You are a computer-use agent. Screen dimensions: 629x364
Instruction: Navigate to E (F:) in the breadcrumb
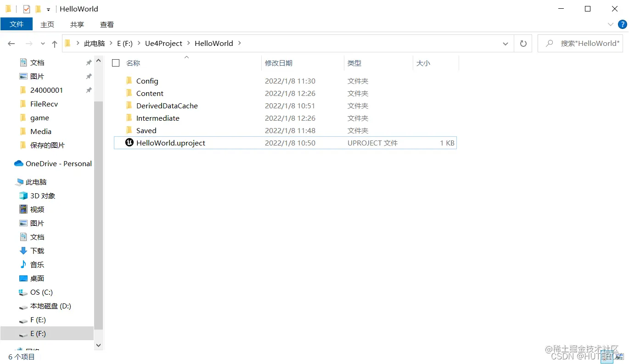[x=125, y=43]
